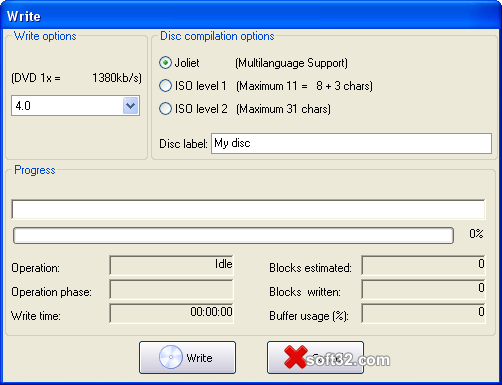The height and width of the screenshot is (385, 502).
Task: Click the 'Operation phase:' caption
Action: point(51,292)
